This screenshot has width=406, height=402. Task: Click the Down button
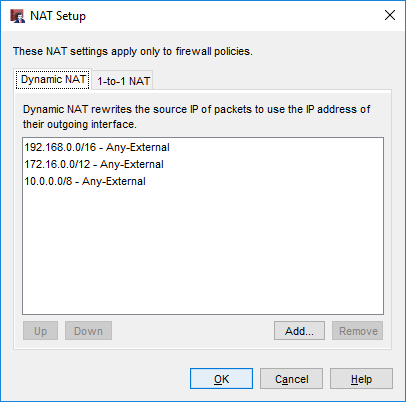click(x=88, y=331)
